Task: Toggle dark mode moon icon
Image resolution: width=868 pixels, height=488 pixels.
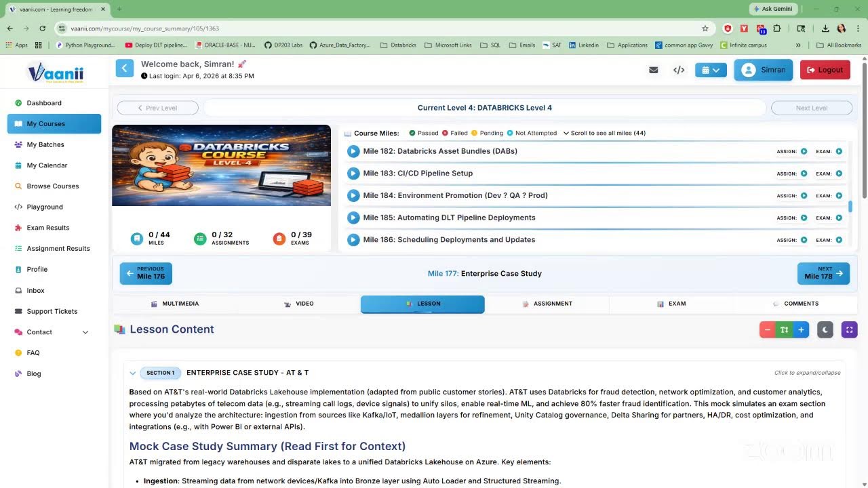Action: click(825, 330)
